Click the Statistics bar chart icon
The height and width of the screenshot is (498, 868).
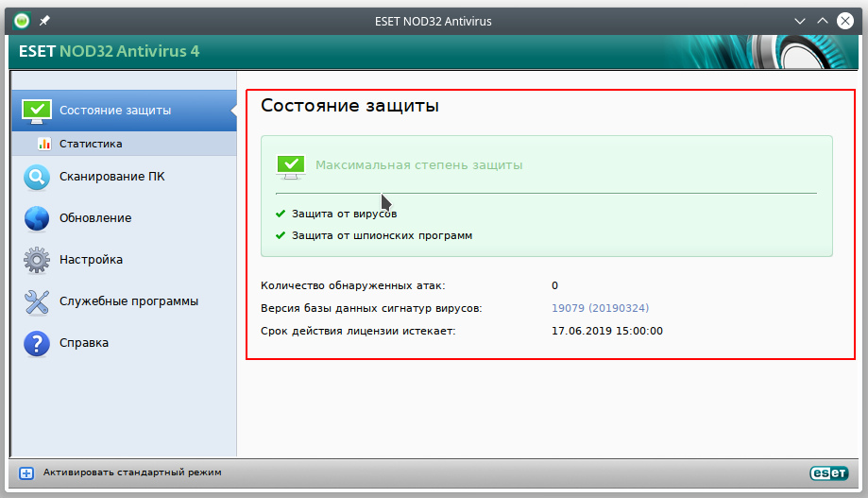43,144
